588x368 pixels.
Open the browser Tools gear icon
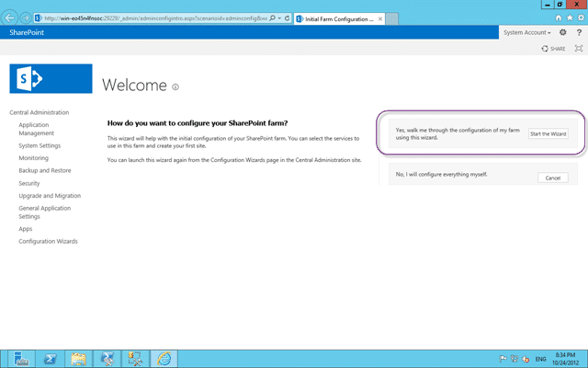[x=581, y=17]
